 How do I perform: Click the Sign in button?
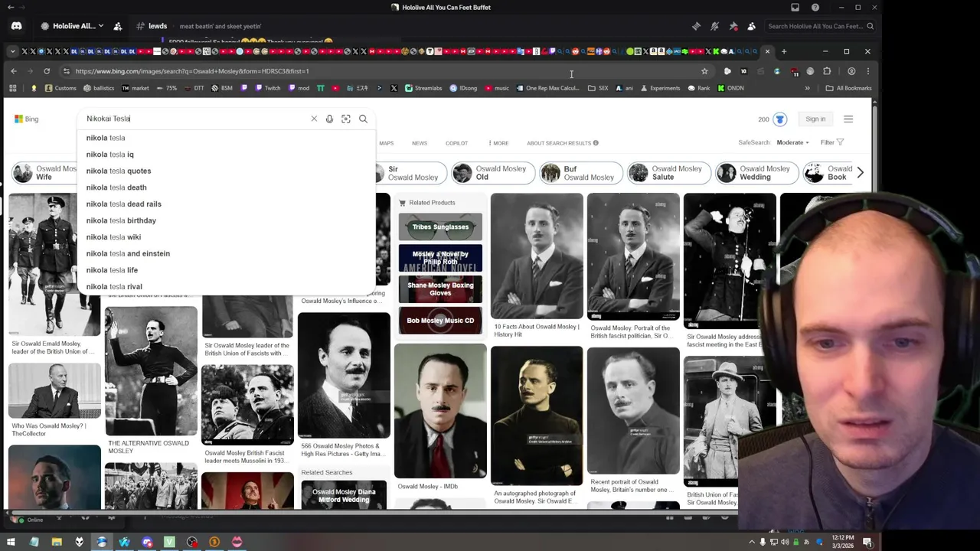(x=815, y=119)
